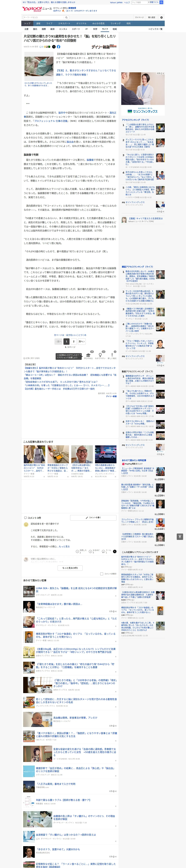186x868 pixels.
Task: Open the 【後編を読む】 related article link
Action: 70,370
